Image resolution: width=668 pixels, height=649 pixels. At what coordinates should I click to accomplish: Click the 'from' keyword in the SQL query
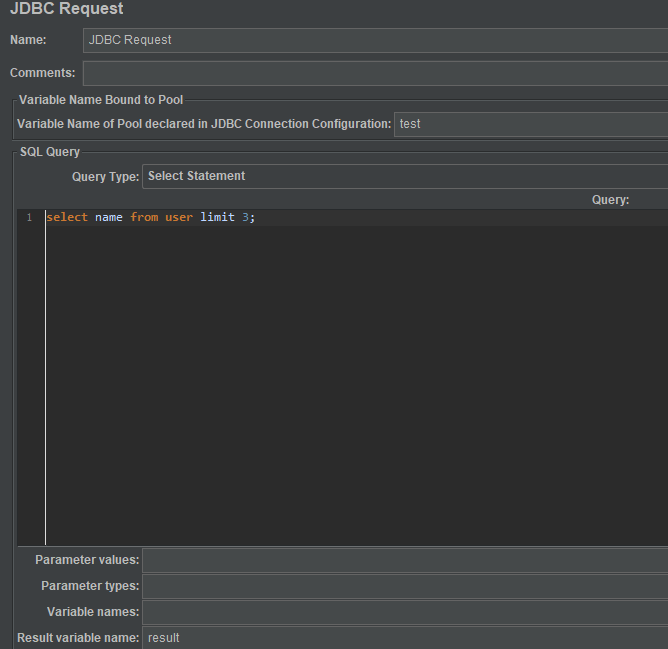pyautogui.click(x=144, y=218)
